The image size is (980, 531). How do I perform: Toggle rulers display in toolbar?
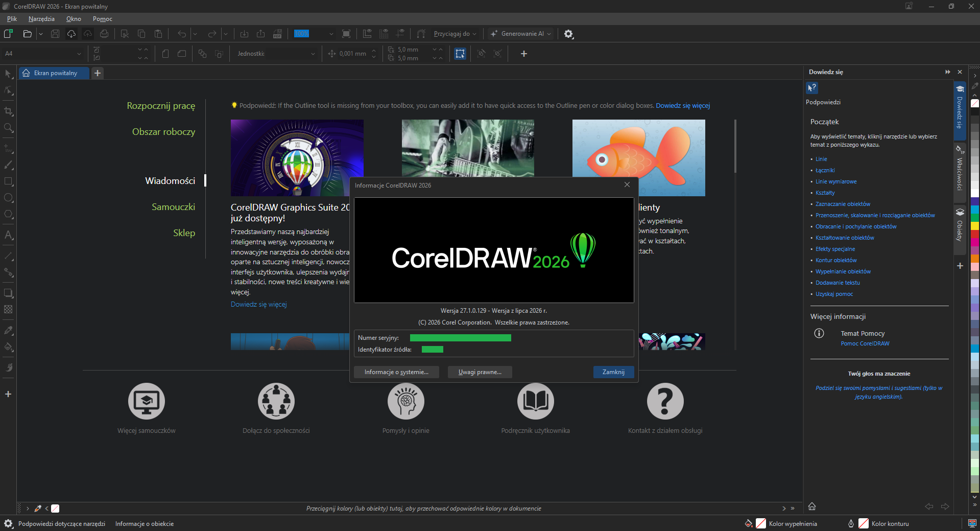pyautogui.click(x=367, y=34)
